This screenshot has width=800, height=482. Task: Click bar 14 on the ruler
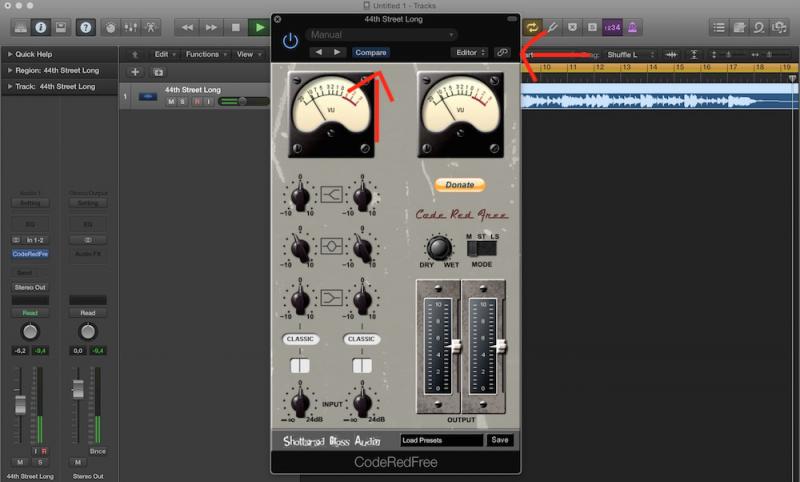(654, 67)
